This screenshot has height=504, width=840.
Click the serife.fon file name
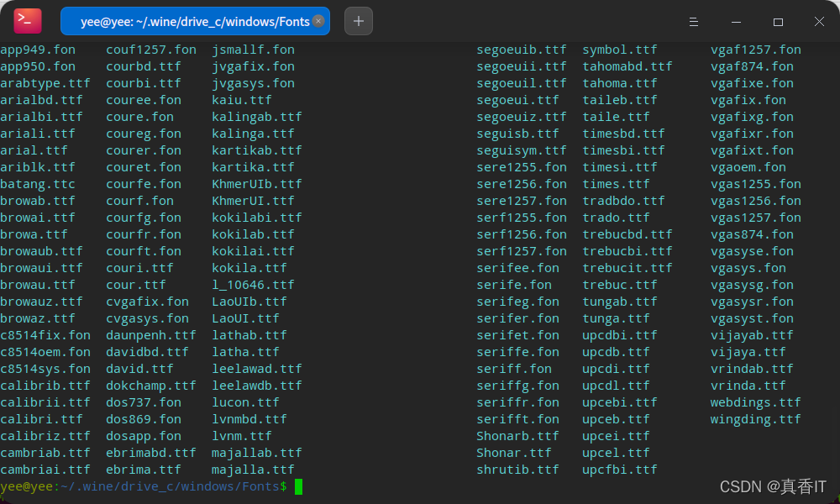click(514, 285)
